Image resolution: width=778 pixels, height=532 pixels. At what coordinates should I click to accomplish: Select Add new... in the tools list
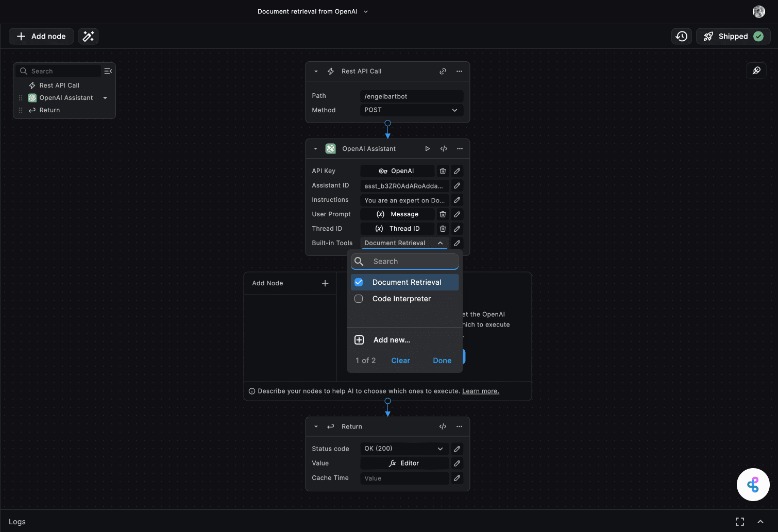coord(392,339)
